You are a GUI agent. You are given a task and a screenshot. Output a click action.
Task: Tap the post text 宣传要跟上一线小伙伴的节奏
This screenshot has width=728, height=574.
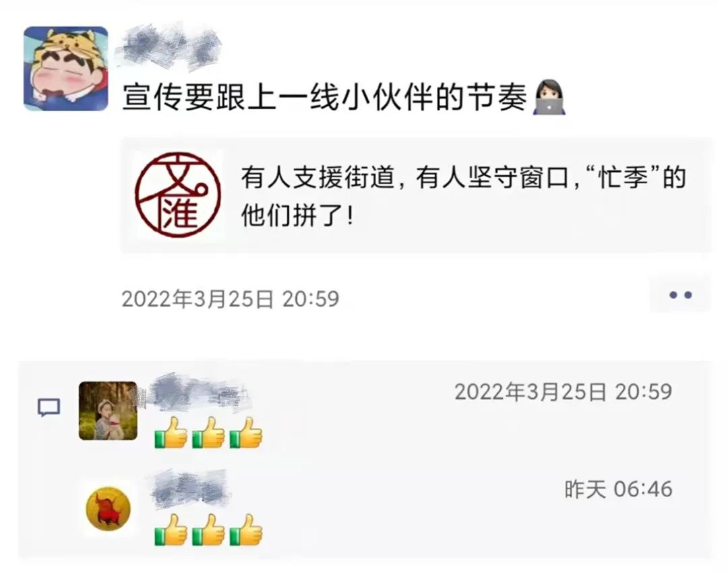[x=325, y=98]
